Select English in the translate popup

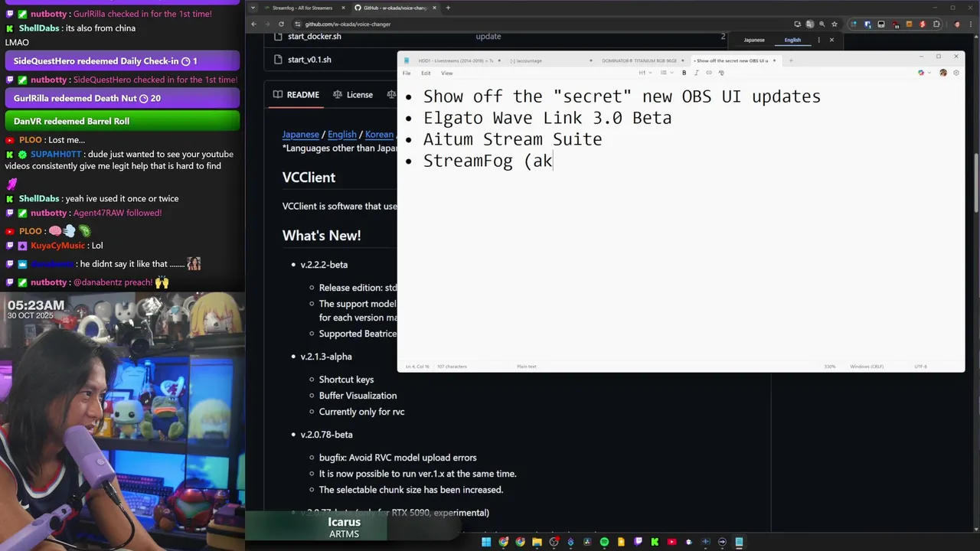pyautogui.click(x=792, y=40)
